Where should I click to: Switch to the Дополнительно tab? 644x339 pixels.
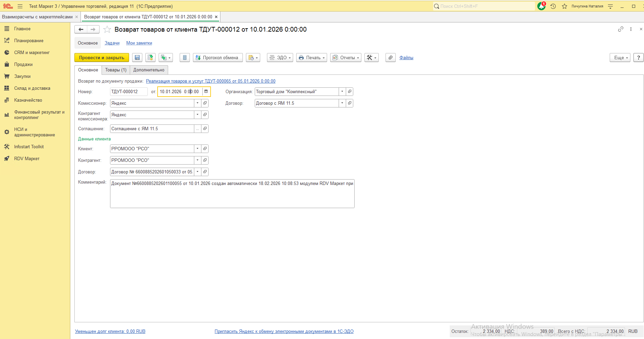tap(149, 70)
